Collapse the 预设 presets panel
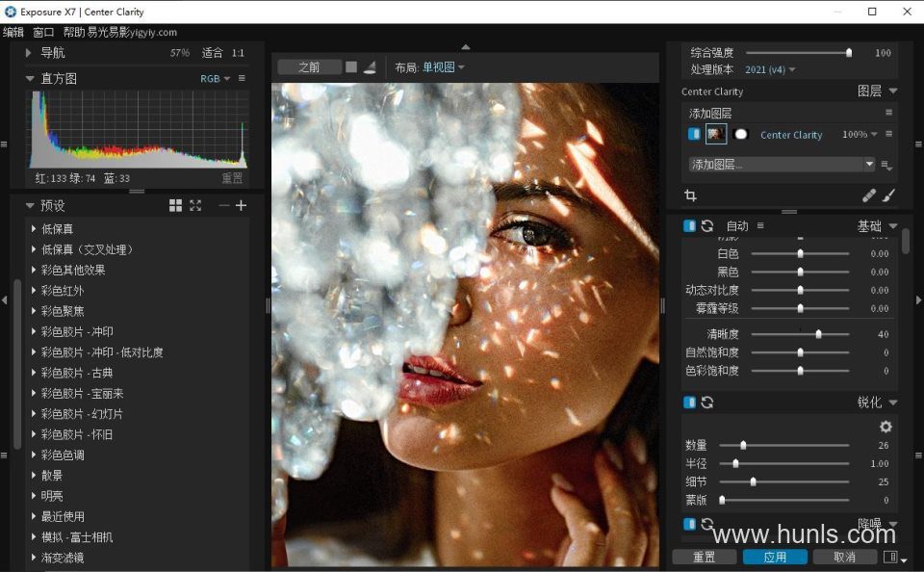The image size is (924, 572). tap(30, 205)
